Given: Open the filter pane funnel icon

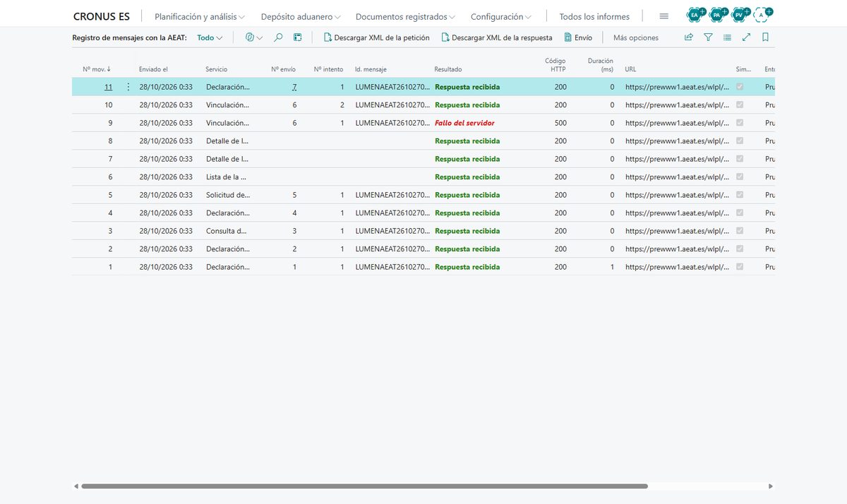Looking at the screenshot, I should click(708, 37).
